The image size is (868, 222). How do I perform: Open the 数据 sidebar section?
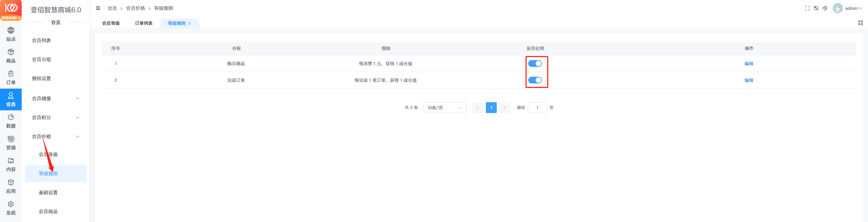11,121
